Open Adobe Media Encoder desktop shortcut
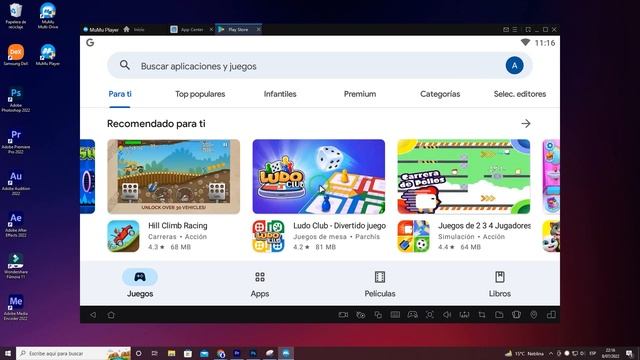Screen dimensions: 640x360 coord(16,308)
